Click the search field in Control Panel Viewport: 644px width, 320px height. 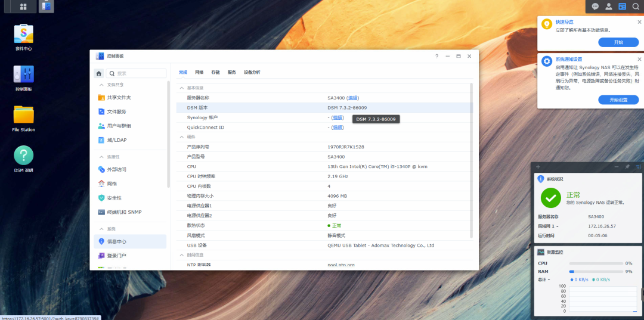(x=137, y=73)
